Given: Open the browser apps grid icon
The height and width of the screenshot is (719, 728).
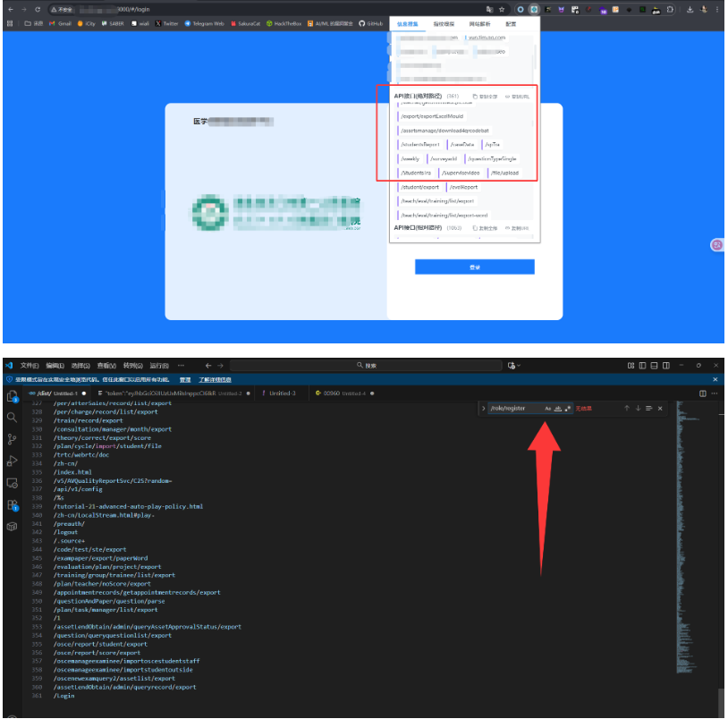Looking at the screenshot, I should [9, 23].
